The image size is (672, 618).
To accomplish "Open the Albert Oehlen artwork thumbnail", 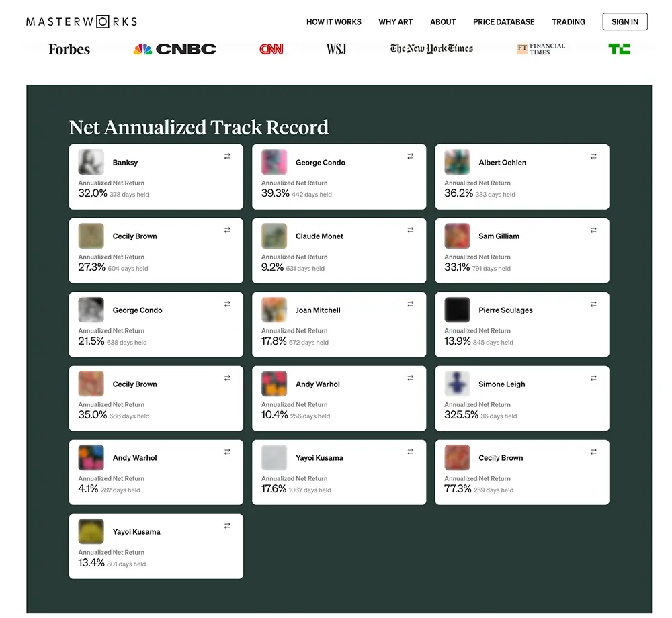I will 457,162.
